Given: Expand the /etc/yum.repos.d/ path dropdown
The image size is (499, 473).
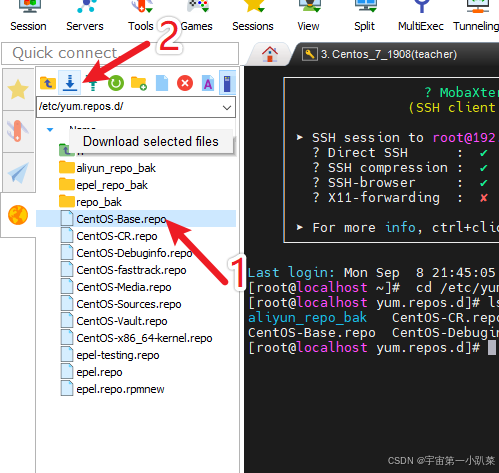Looking at the screenshot, I should [227, 107].
